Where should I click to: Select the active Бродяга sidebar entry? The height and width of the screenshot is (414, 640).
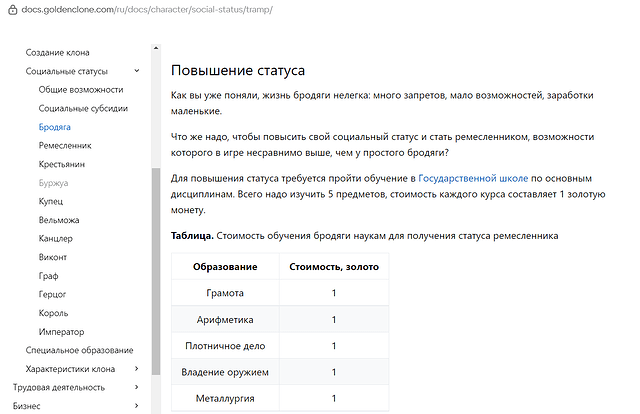54,127
